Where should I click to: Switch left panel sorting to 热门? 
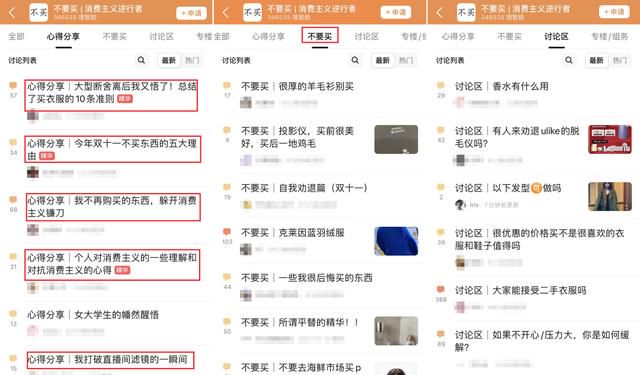192,60
